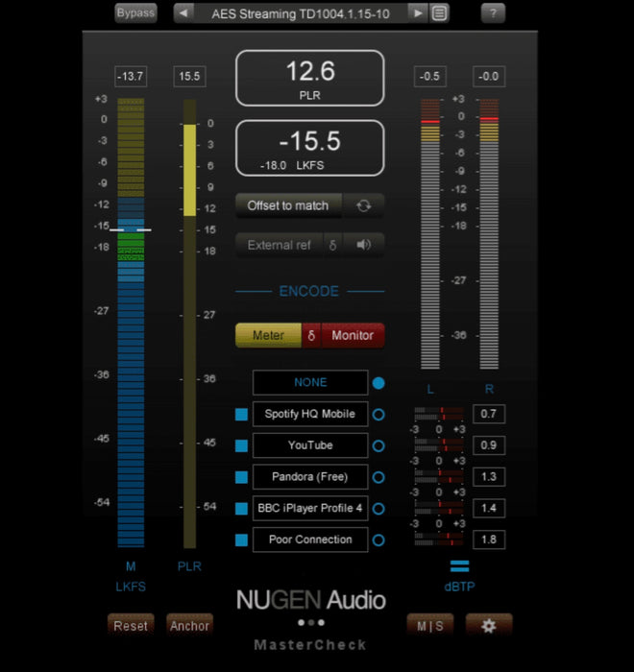Click the 1.8 Poor Connection true peak value
634x672 pixels.
tap(489, 540)
